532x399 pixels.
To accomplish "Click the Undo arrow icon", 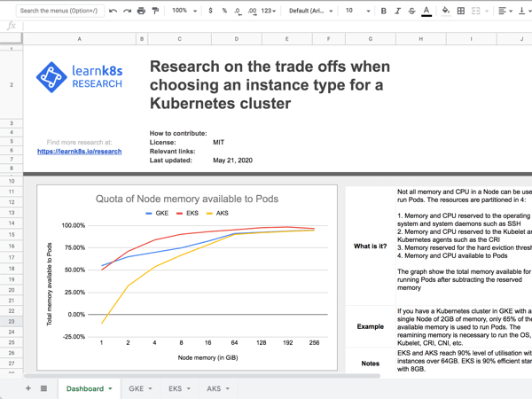I will pos(113,11).
